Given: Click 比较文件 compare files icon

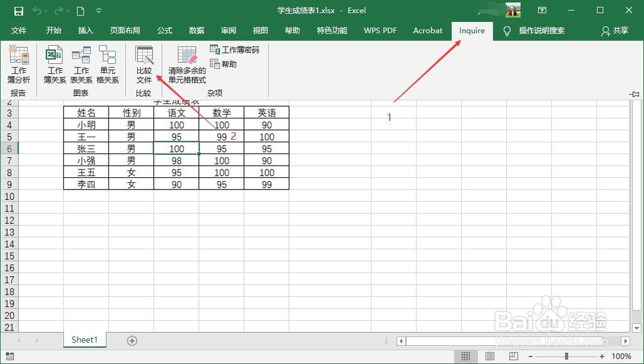Looking at the screenshot, I should click(x=144, y=64).
